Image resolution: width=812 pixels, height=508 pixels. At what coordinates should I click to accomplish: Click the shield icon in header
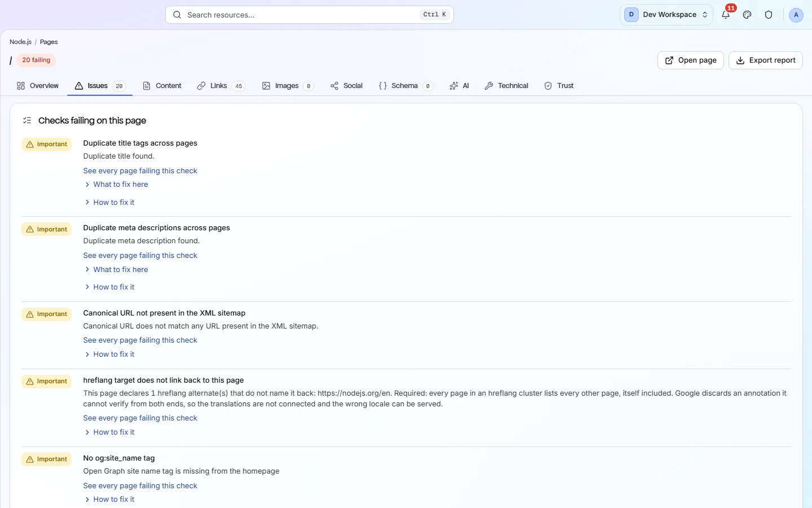pos(769,15)
